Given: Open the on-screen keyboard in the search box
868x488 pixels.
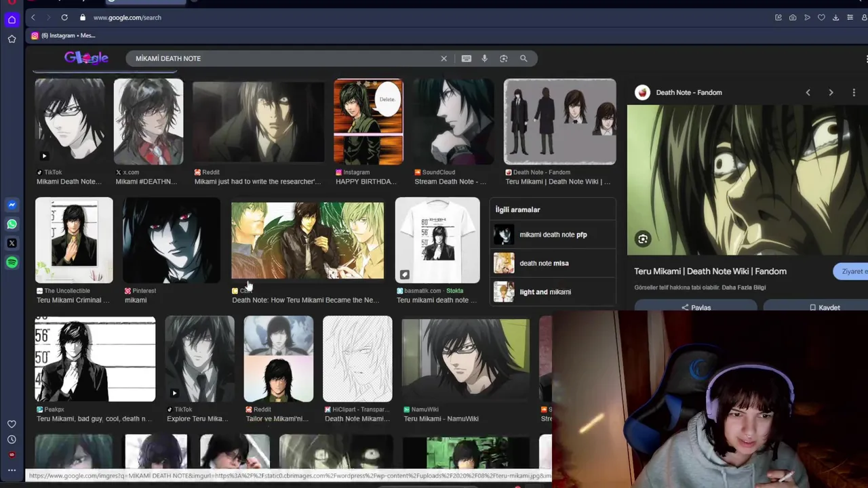Looking at the screenshot, I should click(466, 58).
